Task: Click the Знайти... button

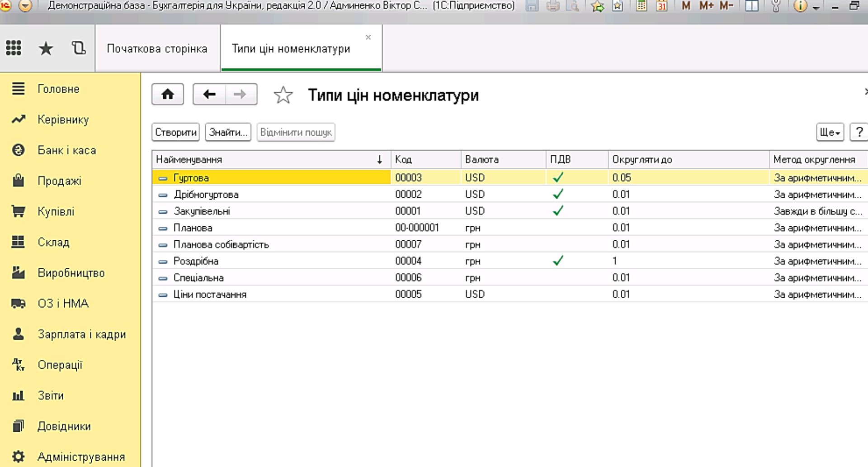Action: click(228, 132)
